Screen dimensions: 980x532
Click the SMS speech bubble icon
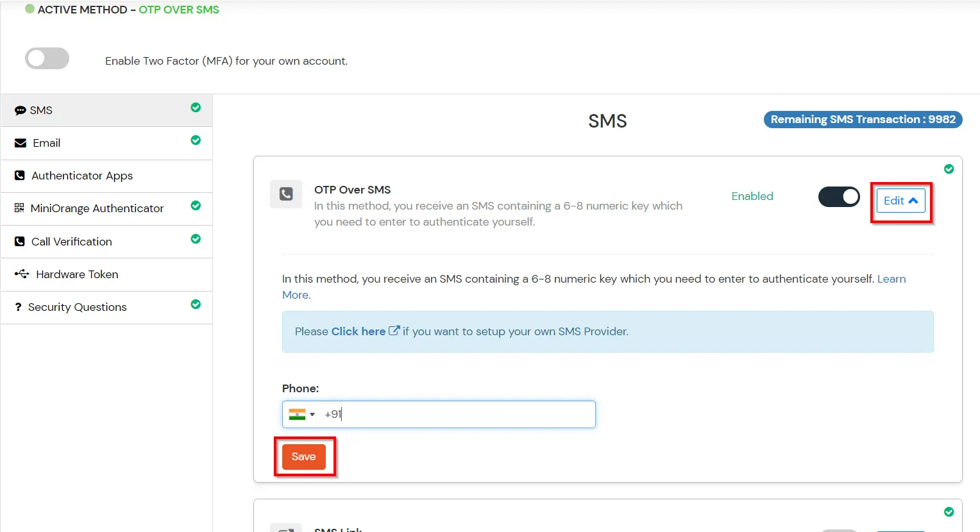click(20, 111)
